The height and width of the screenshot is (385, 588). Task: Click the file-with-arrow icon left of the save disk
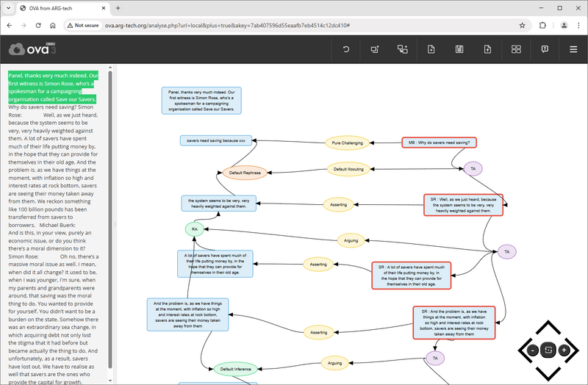(431, 49)
